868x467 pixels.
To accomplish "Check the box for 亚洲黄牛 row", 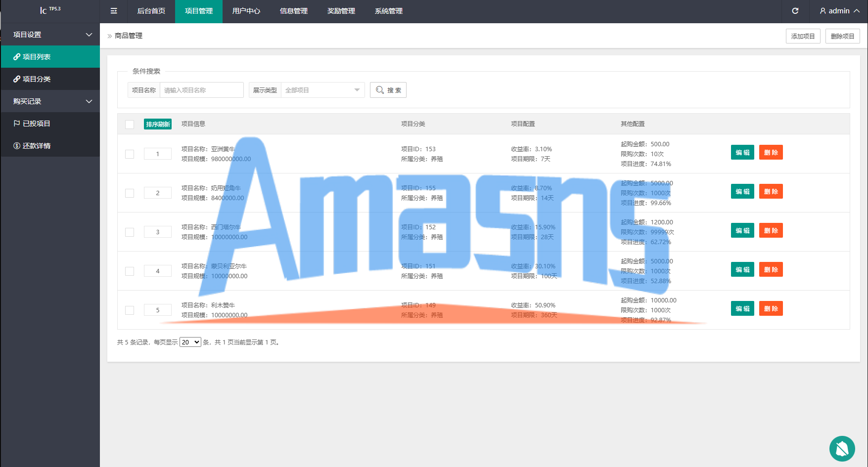I will (130, 154).
